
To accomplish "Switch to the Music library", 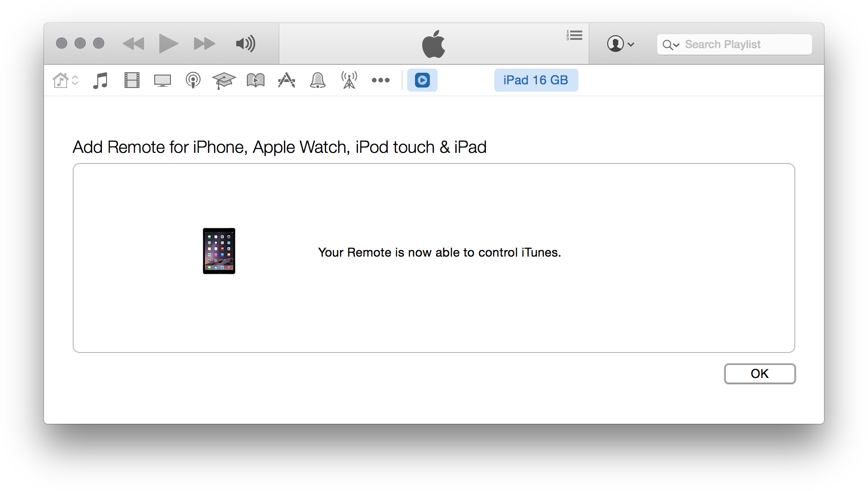I will coord(100,80).
